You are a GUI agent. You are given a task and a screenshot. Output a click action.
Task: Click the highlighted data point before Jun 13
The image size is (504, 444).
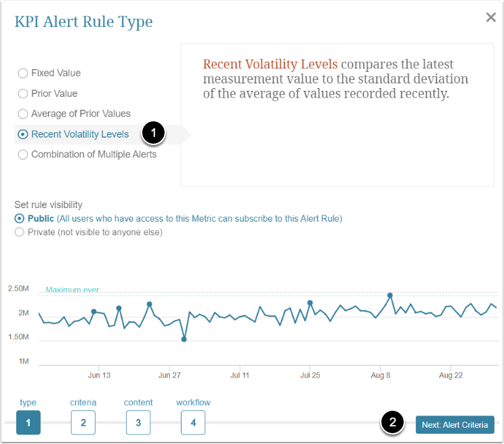click(93, 311)
